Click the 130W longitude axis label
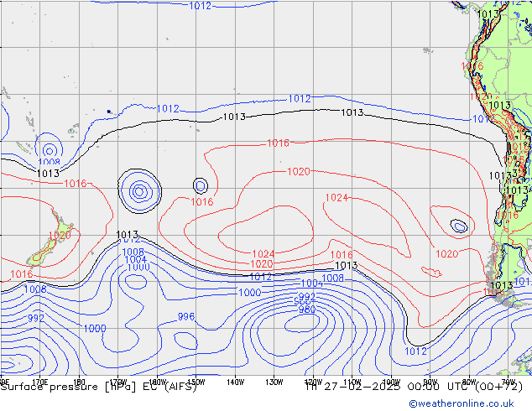Viewport: 532px width, 411px height. pyautogui.click(x=274, y=382)
